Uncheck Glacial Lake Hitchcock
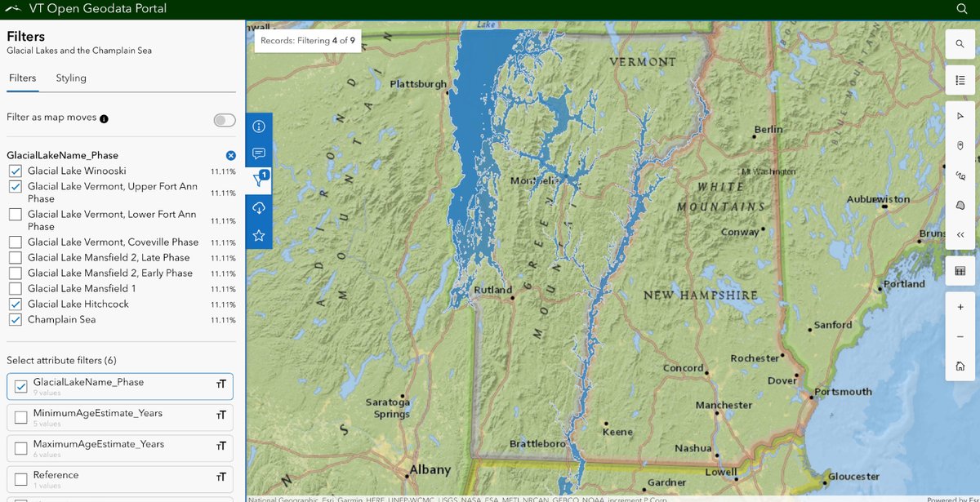This screenshot has width=980, height=502. (x=15, y=304)
